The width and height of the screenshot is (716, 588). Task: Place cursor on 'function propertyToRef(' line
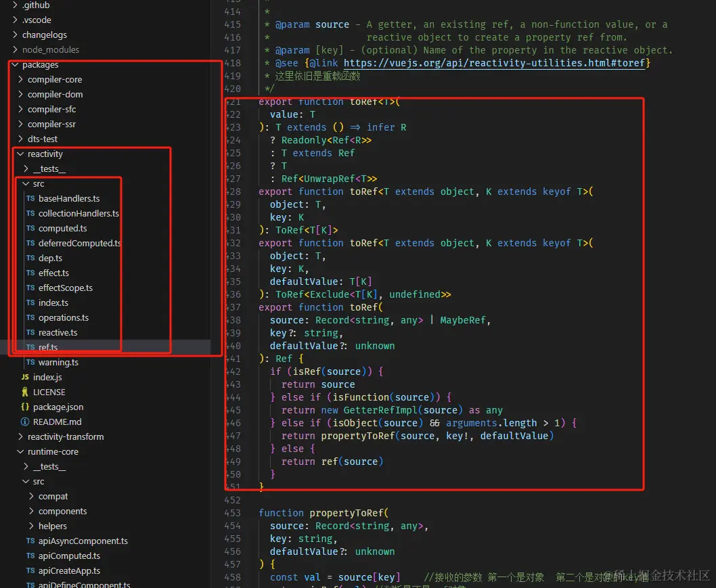tap(323, 513)
